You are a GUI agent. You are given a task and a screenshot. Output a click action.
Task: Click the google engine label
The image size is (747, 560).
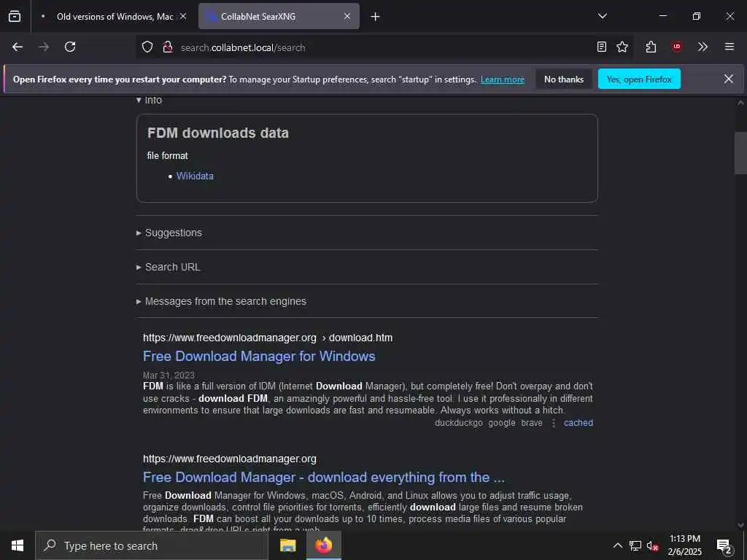[x=502, y=423]
